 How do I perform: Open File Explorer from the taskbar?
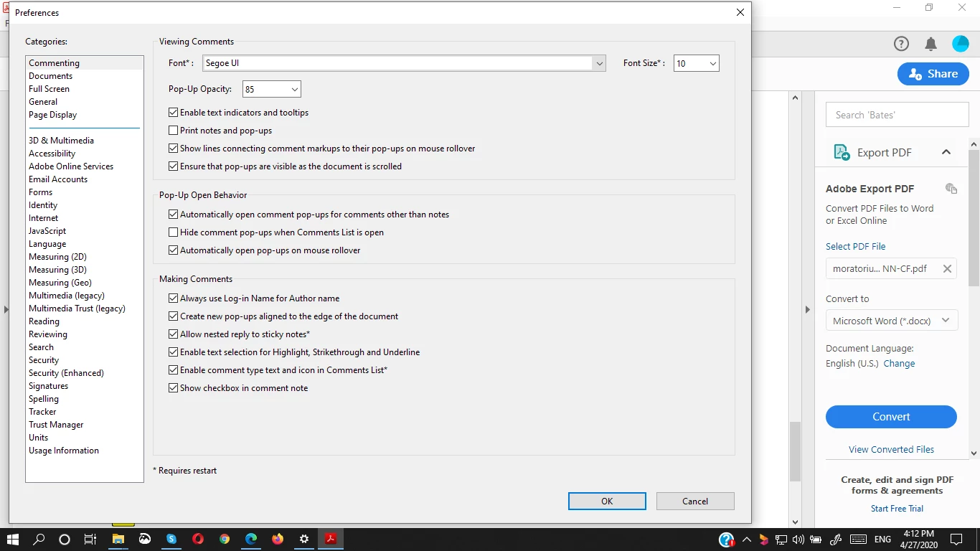click(x=118, y=539)
